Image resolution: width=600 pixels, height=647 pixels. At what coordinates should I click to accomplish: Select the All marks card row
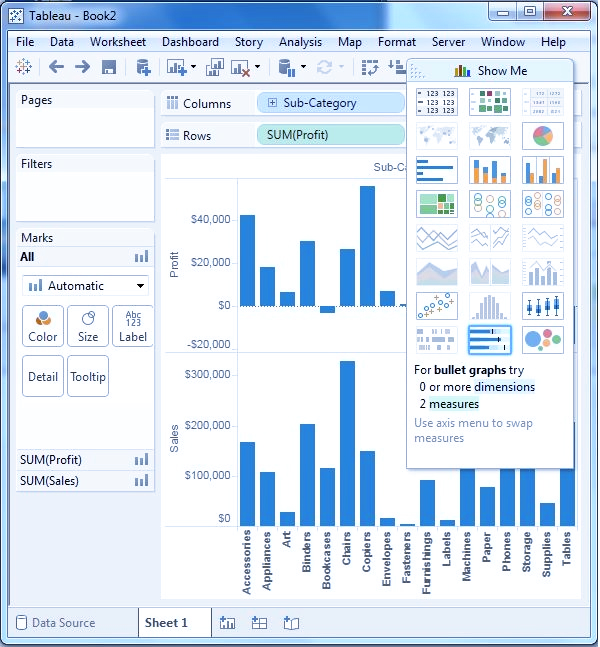pyautogui.click(x=85, y=257)
